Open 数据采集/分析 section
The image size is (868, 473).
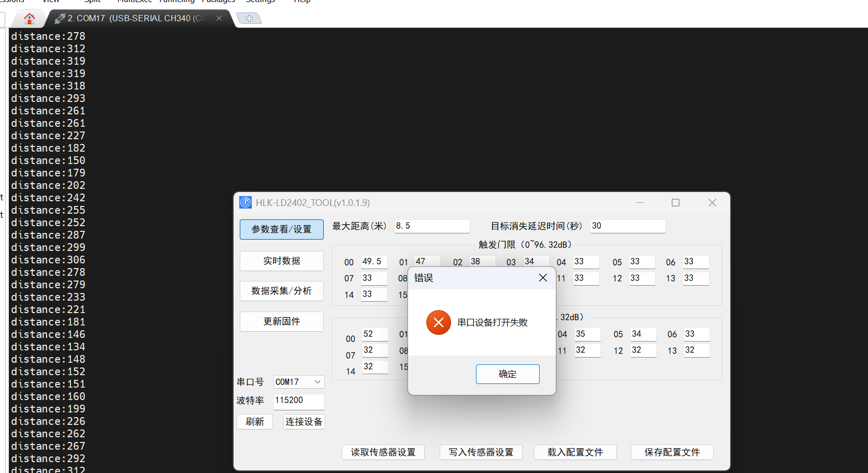[282, 291]
